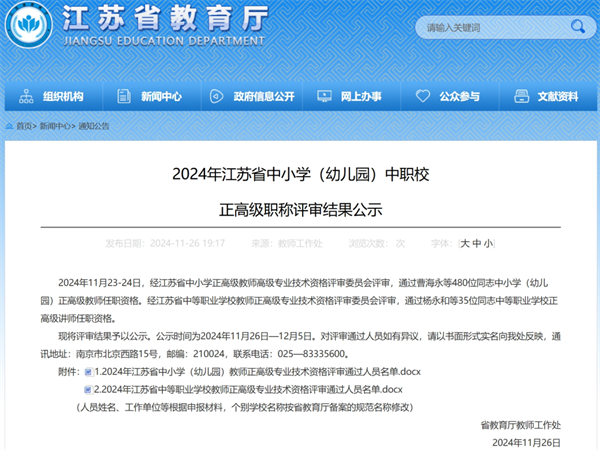Click the 请输入关键词 search field
This screenshot has height=450, width=600.
pos(490,27)
